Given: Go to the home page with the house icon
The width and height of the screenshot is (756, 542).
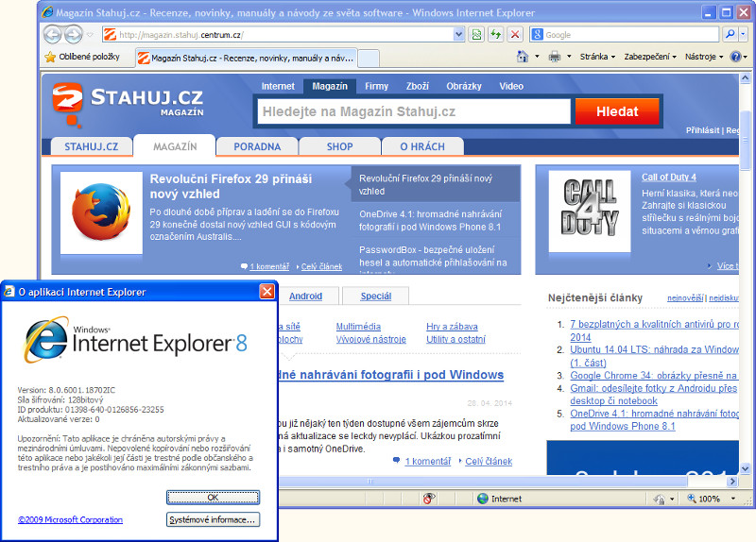Looking at the screenshot, I should tap(523, 57).
